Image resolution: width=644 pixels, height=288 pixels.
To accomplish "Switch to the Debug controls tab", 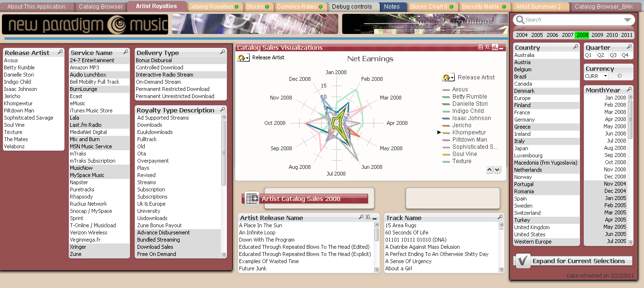I will (x=352, y=7).
